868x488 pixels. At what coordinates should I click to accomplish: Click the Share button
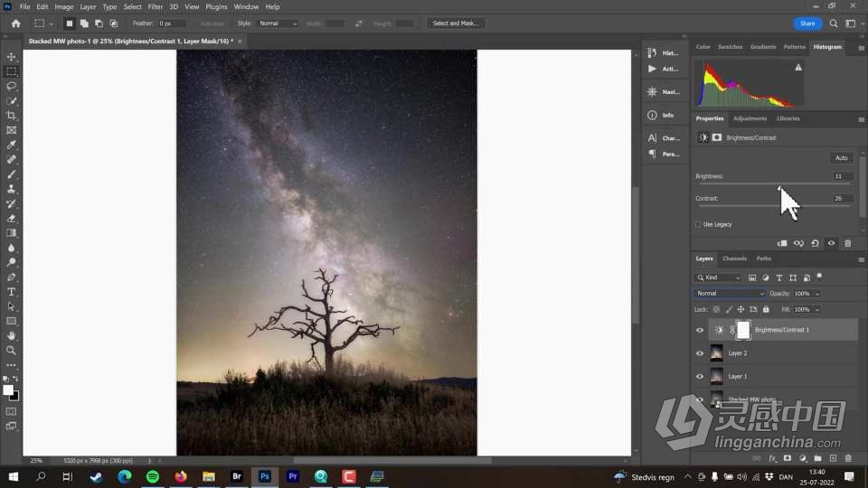pyautogui.click(x=807, y=23)
